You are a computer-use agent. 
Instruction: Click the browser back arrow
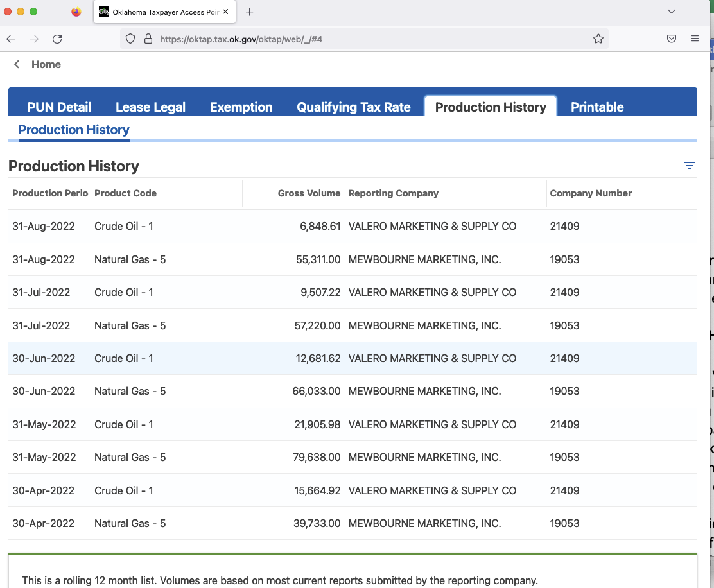click(11, 39)
